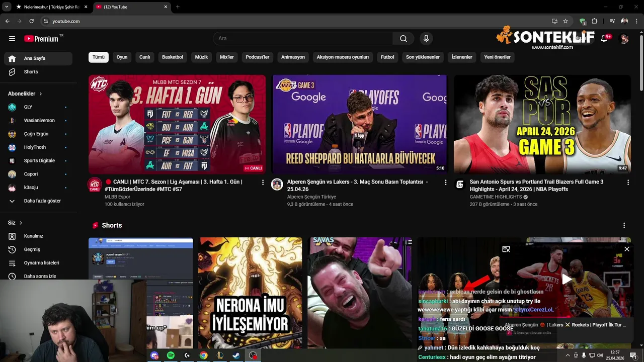
Task: Select the Canlı filter chip
Action: pyautogui.click(x=145, y=57)
